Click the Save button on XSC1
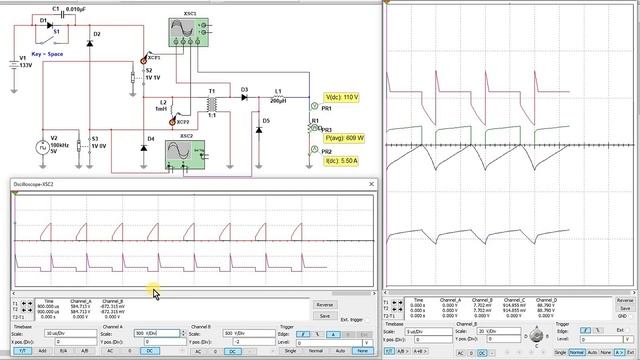Image resolution: width=640 pixels, height=360 pixels. [625, 309]
